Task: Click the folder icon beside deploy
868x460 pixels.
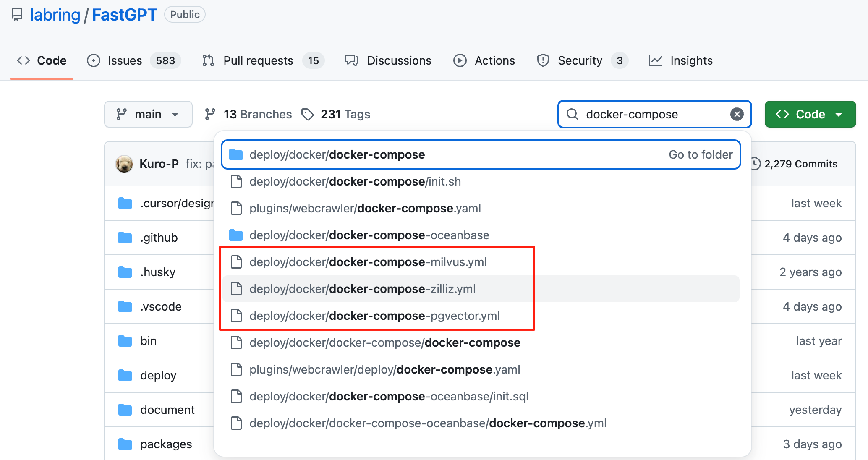Action: click(x=125, y=375)
